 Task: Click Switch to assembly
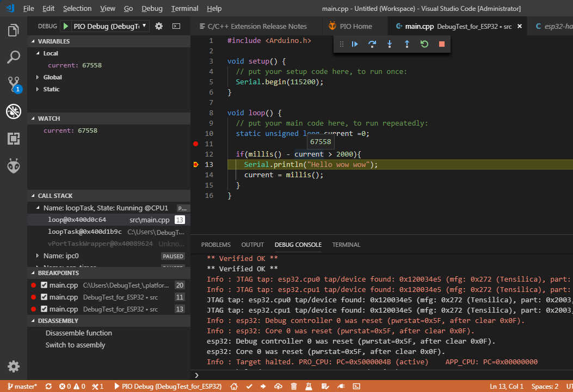coord(76,345)
